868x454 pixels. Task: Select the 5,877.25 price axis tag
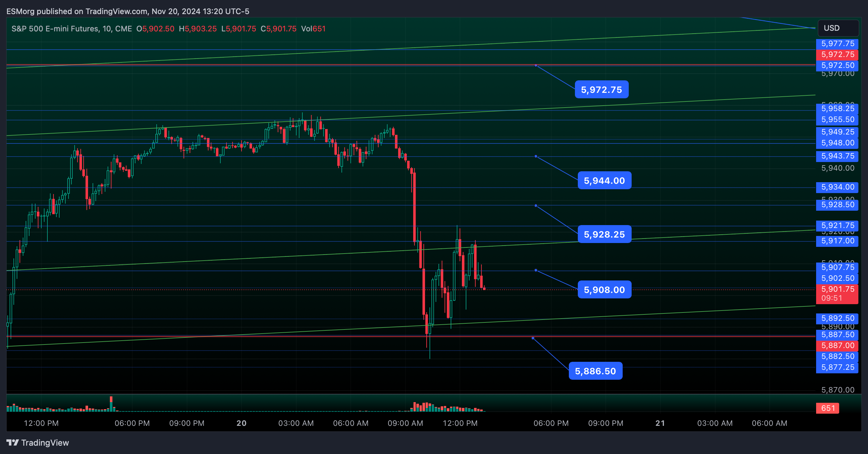coord(837,368)
